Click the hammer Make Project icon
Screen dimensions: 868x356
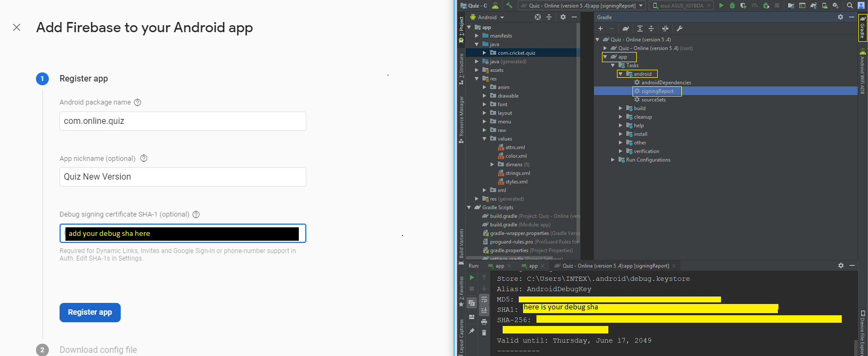(509, 5)
